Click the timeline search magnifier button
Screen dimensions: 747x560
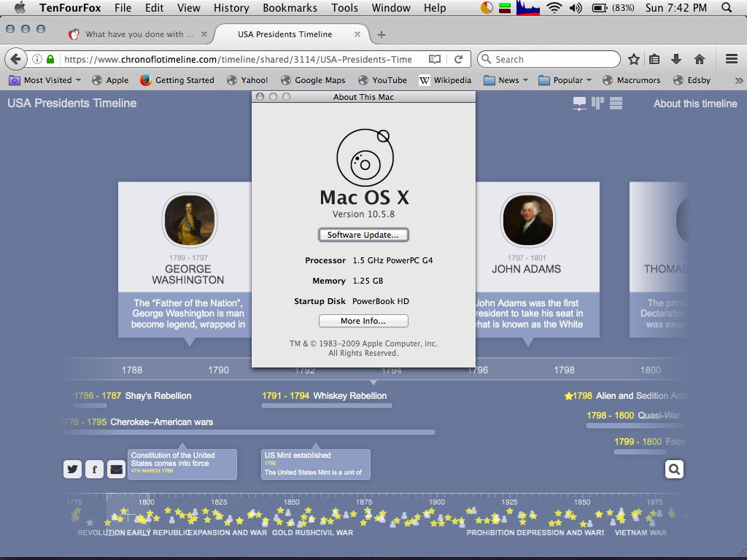(674, 469)
